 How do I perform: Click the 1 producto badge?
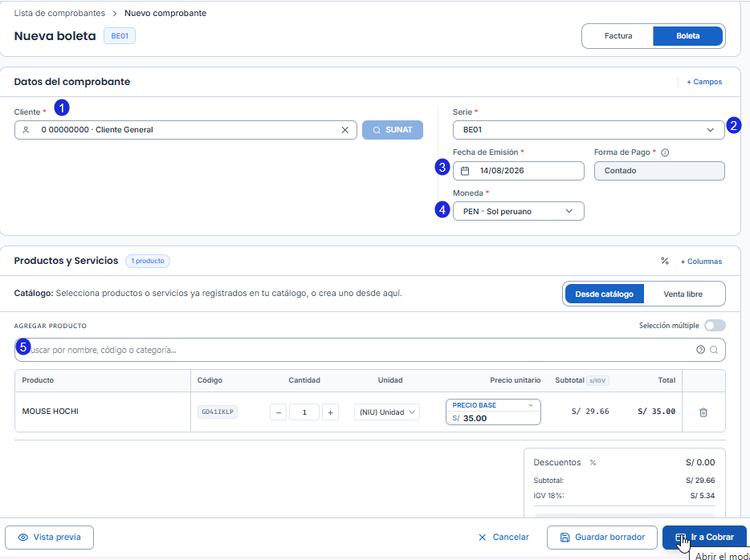coord(148,261)
